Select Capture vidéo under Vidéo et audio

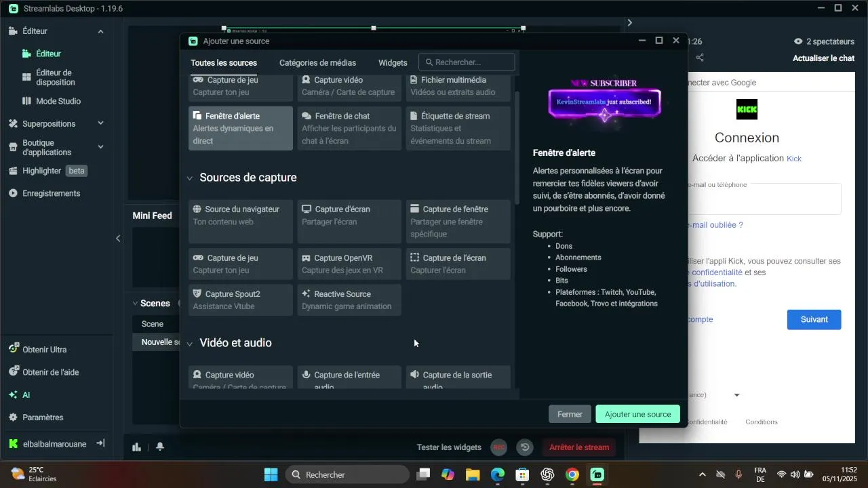coord(241,378)
